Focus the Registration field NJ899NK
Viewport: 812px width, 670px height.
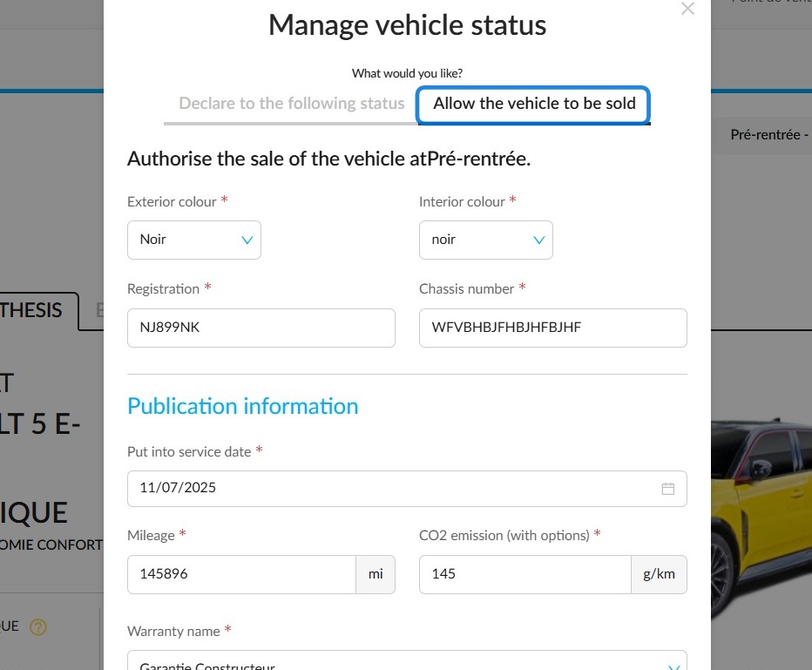pos(261,328)
